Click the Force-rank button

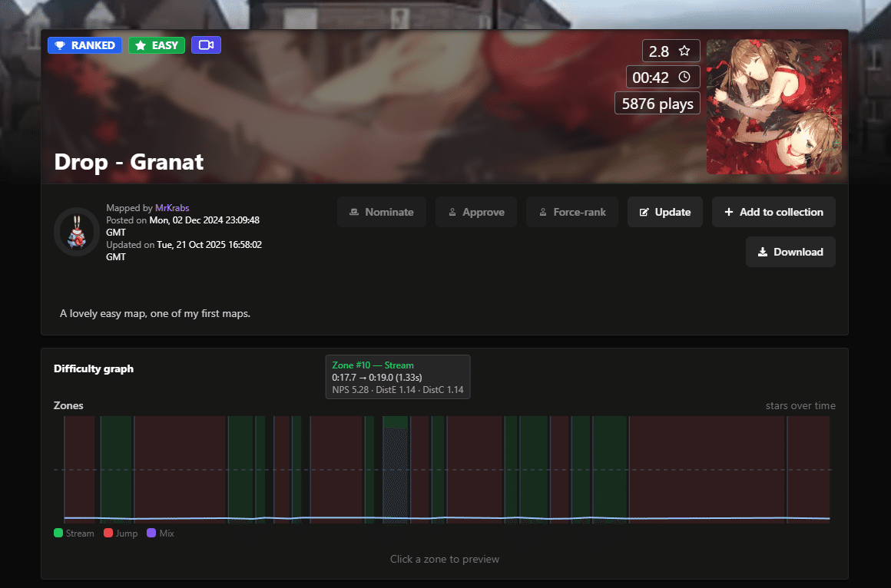(x=572, y=212)
